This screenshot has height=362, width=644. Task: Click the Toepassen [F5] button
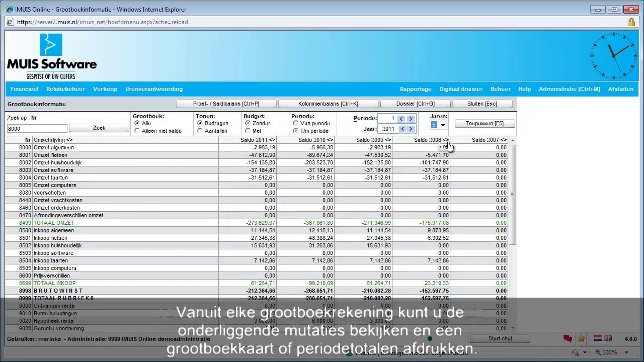click(x=485, y=123)
